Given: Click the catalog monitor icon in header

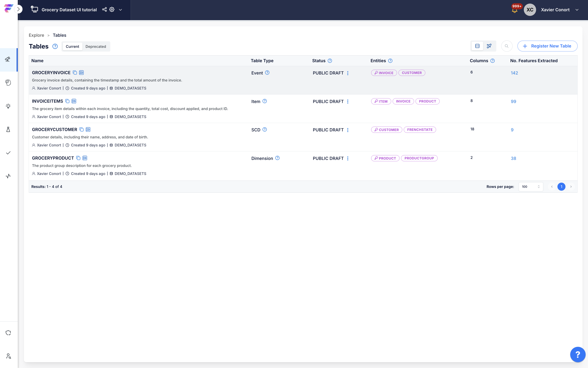Looking at the screenshot, I should [x=34, y=9].
